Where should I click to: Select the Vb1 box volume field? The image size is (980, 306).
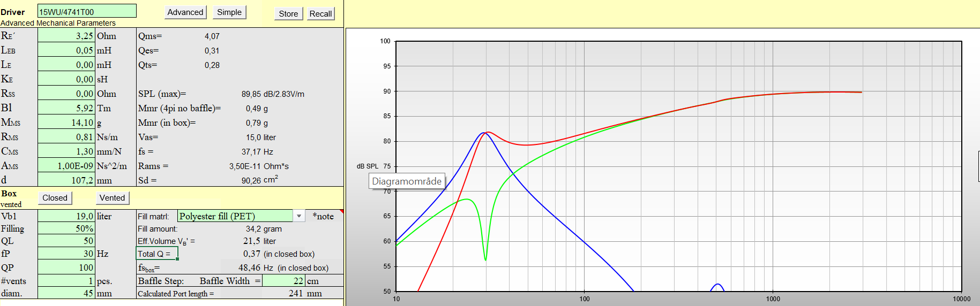click(x=66, y=216)
